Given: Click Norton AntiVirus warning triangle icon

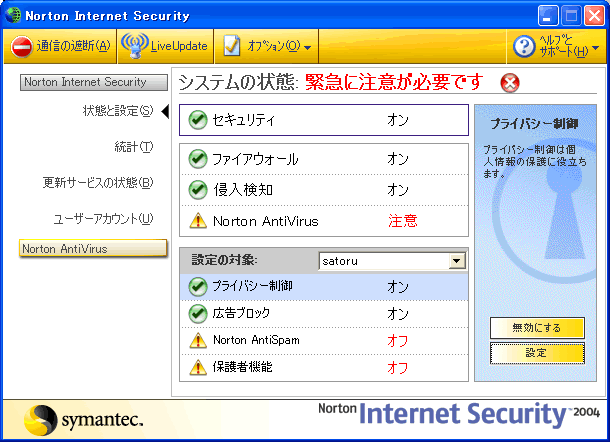Looking at the screenshot, I should click(198, 221).
